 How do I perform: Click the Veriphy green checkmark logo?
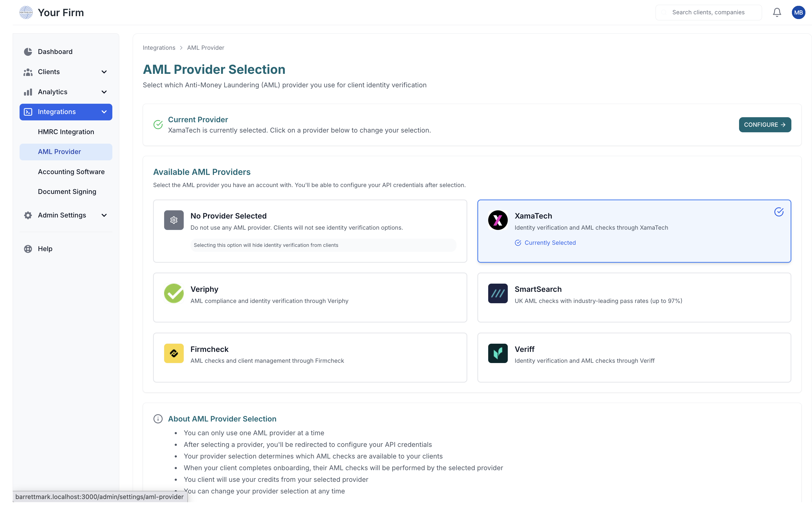174,293
